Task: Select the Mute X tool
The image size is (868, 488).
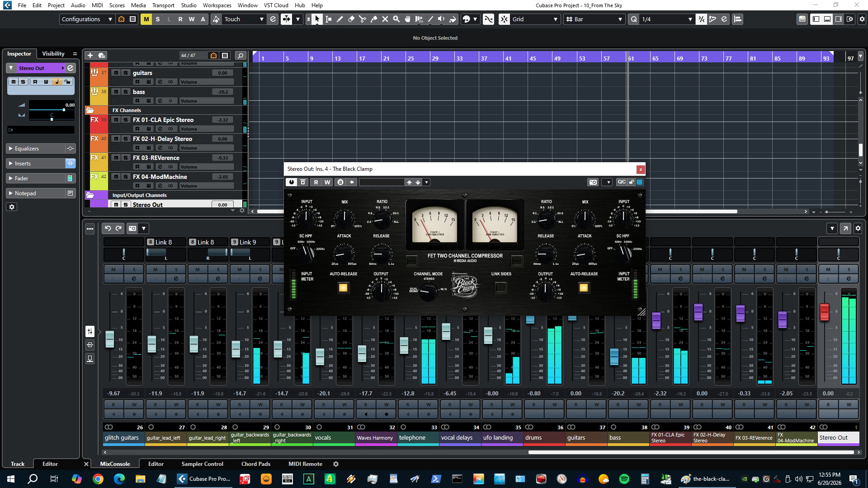Action: click(385, 19)
